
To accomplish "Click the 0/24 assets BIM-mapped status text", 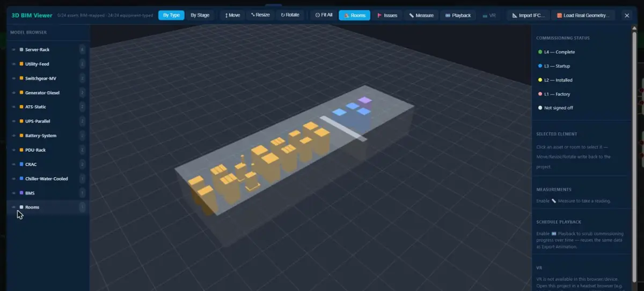I will tap(79, 15).
